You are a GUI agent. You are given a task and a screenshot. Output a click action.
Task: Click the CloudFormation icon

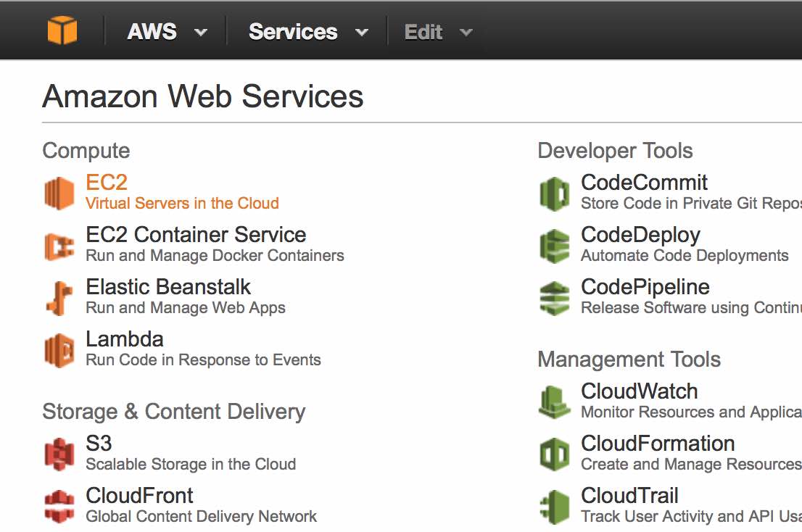(x=555, y=454)
